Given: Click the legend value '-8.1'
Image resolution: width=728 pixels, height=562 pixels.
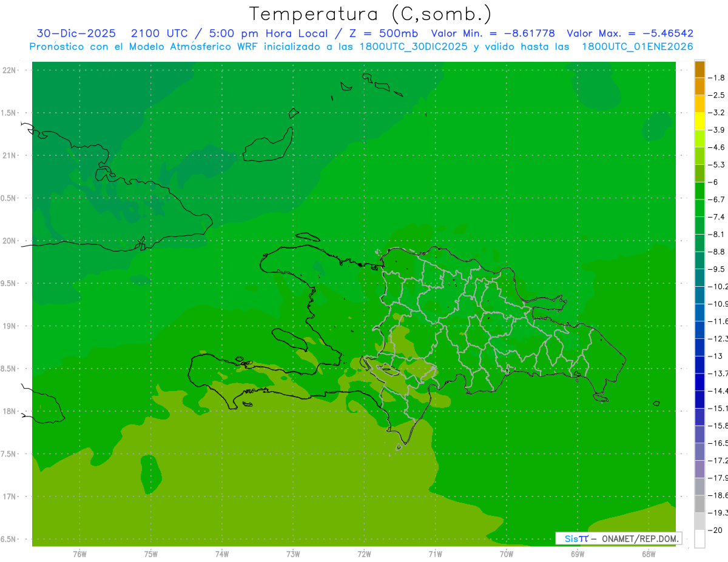Looking at the screenshot, I should [x=717, y=234].
